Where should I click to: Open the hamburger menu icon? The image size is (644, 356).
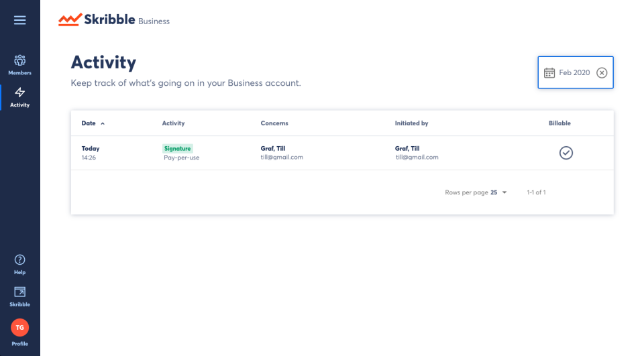[x=20, y=20]
